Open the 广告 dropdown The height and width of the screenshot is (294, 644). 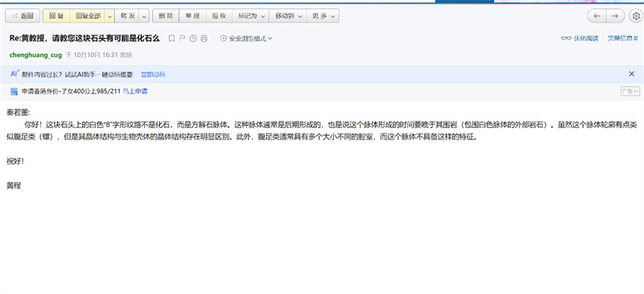tap(630, 91)
